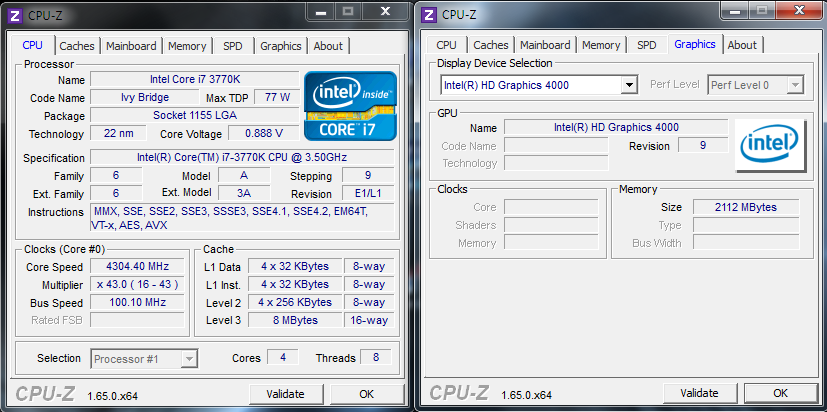This screenshot has width=827, height=412.
Task: Click the Core Speed value 4304.40 MHz
Action: pyautogui.click(x=137, y=266)
